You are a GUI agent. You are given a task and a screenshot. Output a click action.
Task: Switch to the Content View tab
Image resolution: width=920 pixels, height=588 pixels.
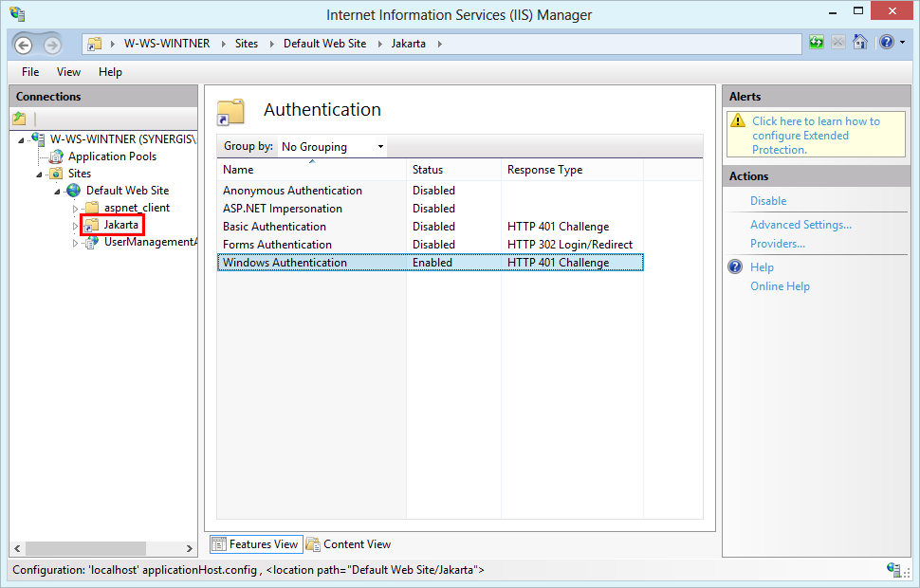click(356, 543)
